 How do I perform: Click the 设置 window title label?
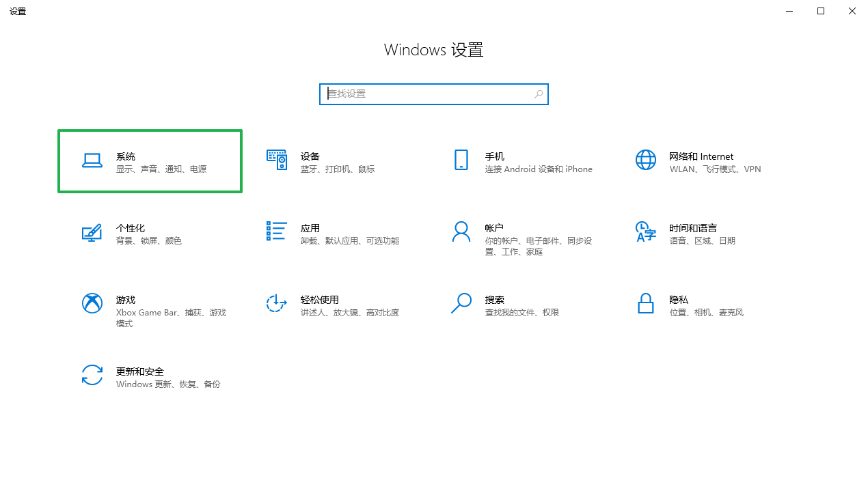coord(18,11)
